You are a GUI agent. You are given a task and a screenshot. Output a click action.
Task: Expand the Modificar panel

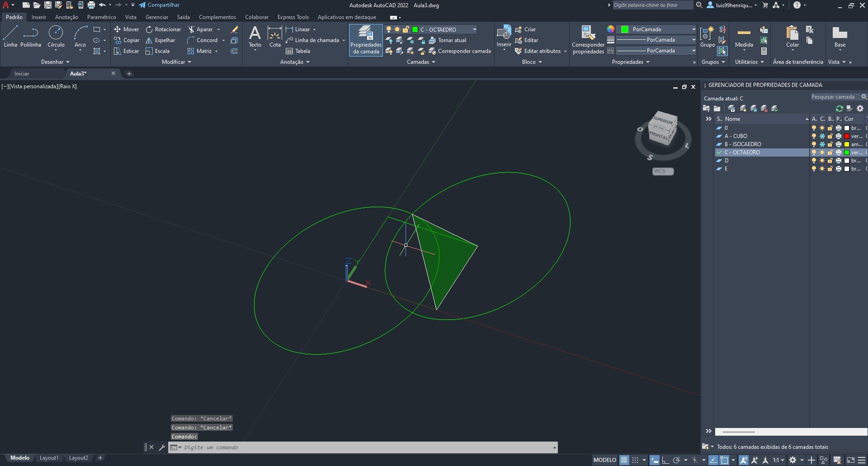177,62
